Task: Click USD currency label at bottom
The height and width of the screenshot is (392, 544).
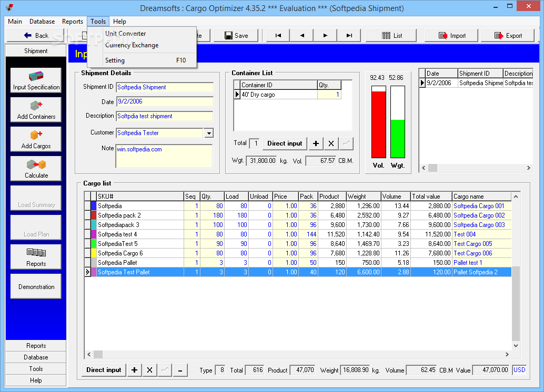Action: [519, 370]
